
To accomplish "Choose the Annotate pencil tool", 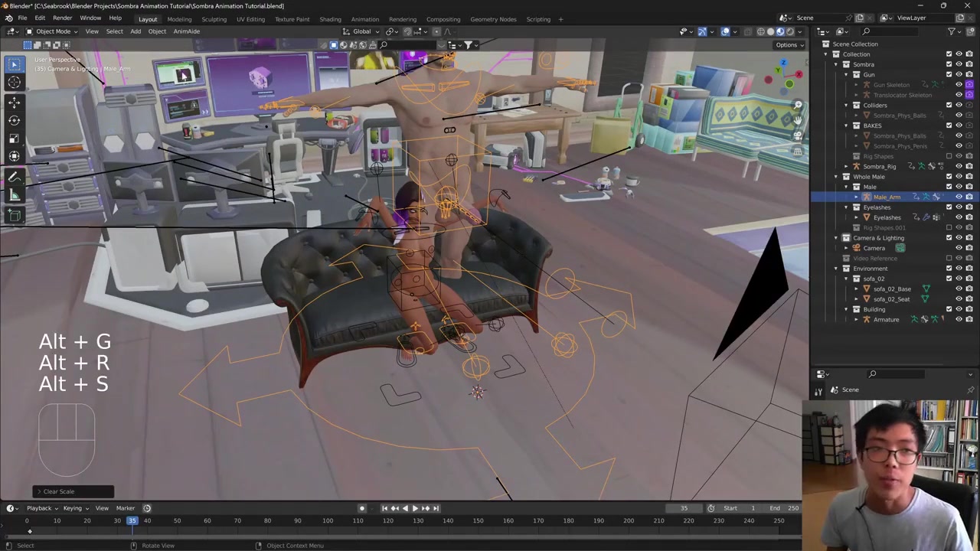I will click(14, 177).
